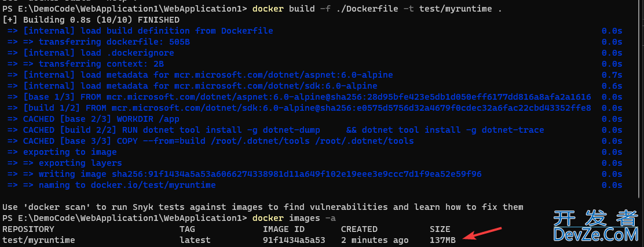The height and width of the screenshot is (247, 644).
Task: Click the PS prompt path before 'docker build'
Action: [125, 9]
